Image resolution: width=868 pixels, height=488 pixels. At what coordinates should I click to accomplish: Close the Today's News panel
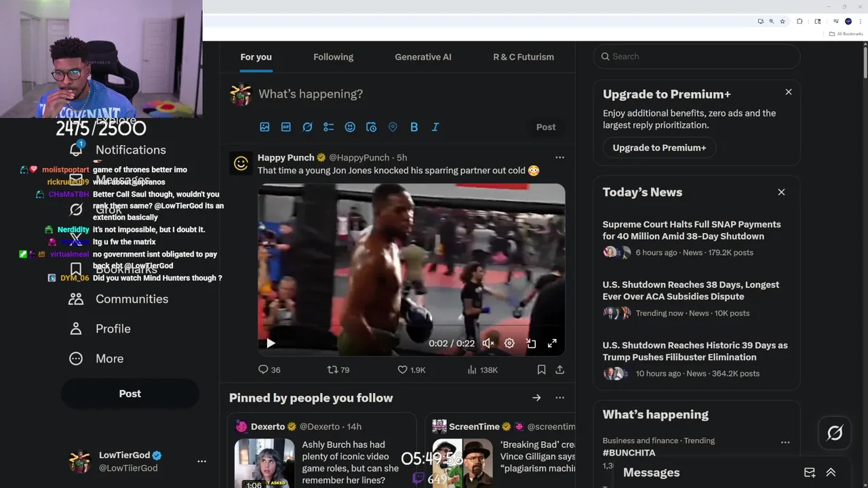pos(781,192)
